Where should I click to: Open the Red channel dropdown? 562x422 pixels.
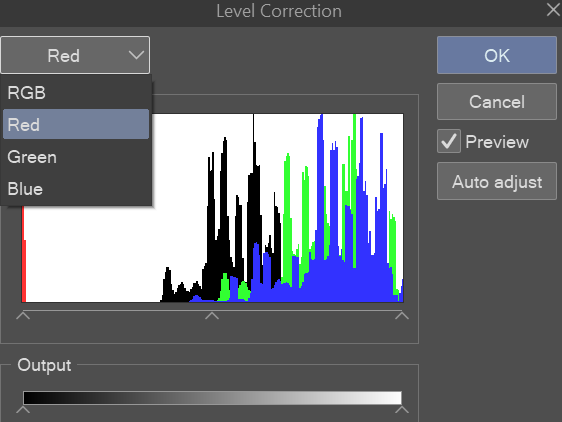click(75, 55)
